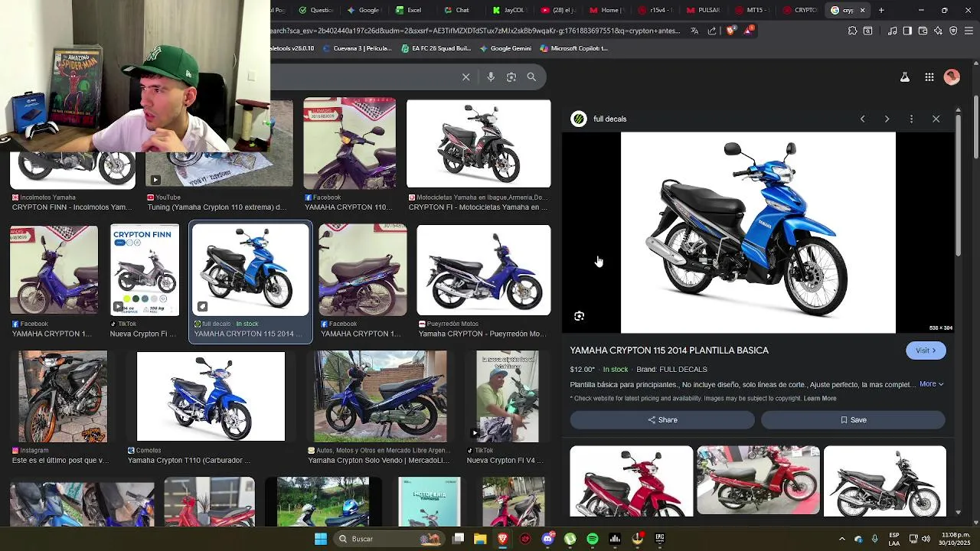The image size is (980, 551).
Task: Click the preview panel vertical scrollbar
Action: click(958, 187)
